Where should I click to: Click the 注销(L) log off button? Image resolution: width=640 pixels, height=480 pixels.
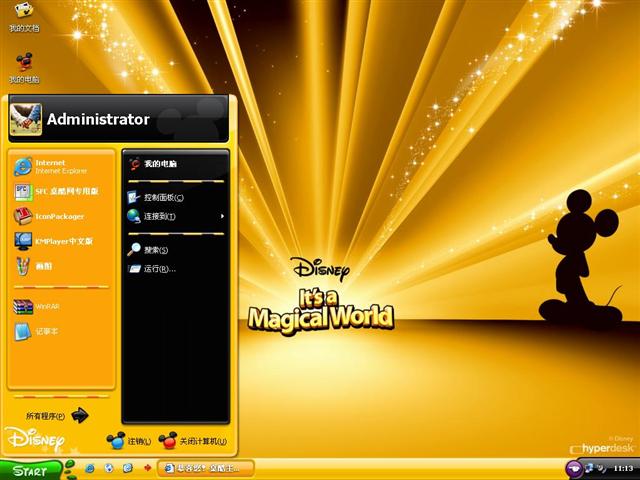click(x=129, y=441)
